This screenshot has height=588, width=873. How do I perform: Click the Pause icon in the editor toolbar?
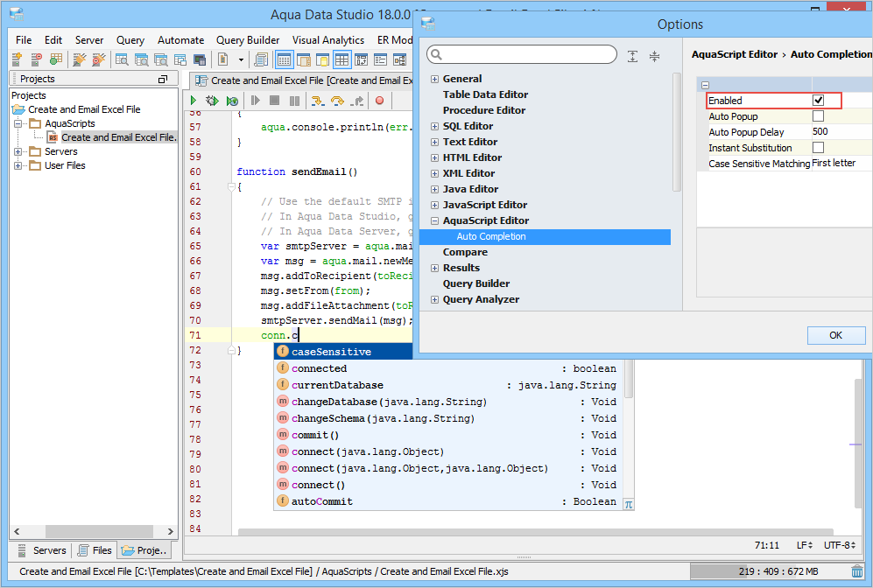[294, 101]
